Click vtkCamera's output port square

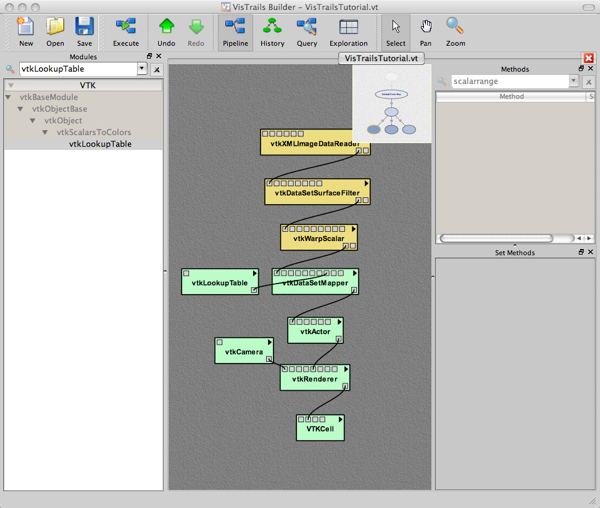coord(269,359)
